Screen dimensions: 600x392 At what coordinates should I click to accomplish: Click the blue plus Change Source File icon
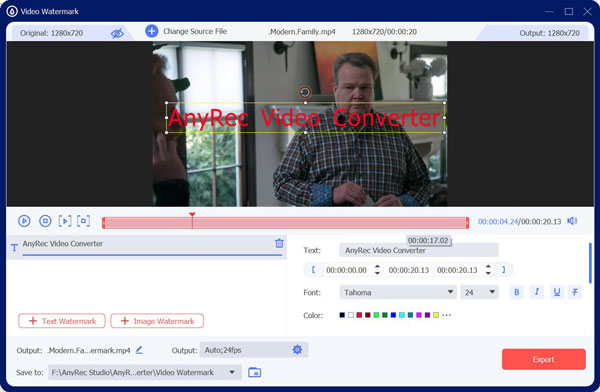coord(152,31)
